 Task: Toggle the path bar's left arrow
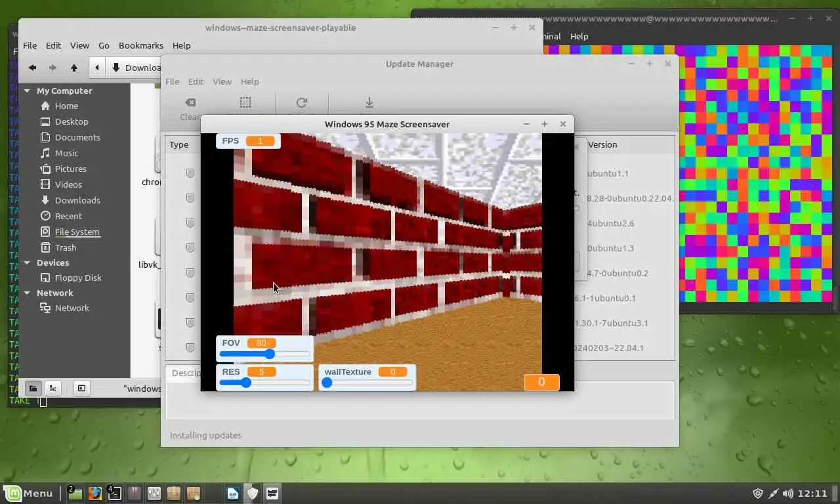(97, 68)
